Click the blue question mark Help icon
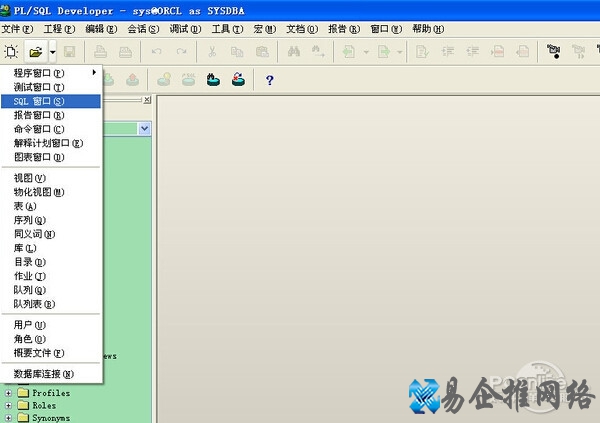Viewport: 600px width, 423px height. point(269,80)
